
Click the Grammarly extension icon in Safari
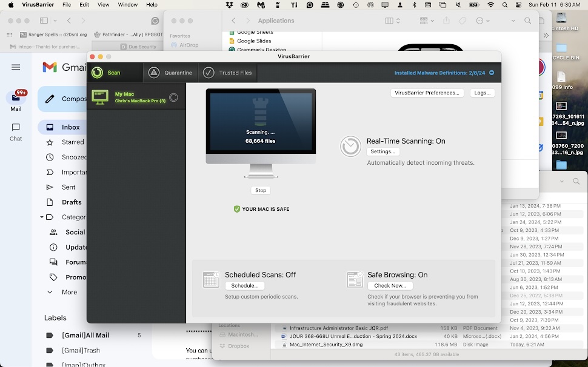pyautogui.click(x=155, y=21)
